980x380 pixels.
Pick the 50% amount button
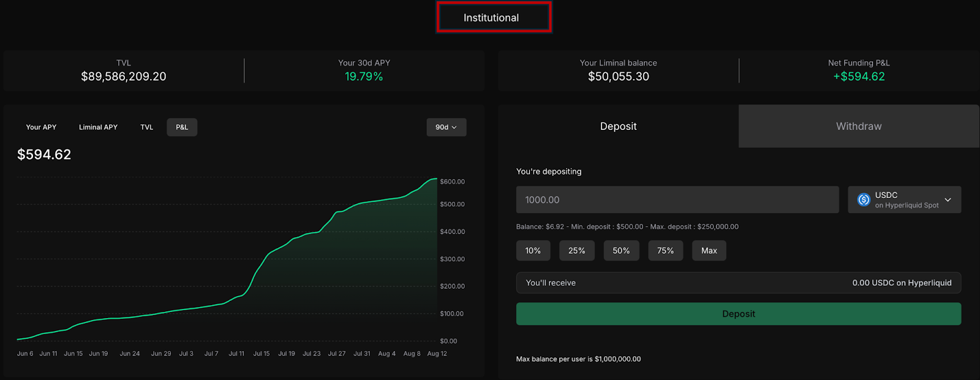pyautogui.click(x=621, y=251)
